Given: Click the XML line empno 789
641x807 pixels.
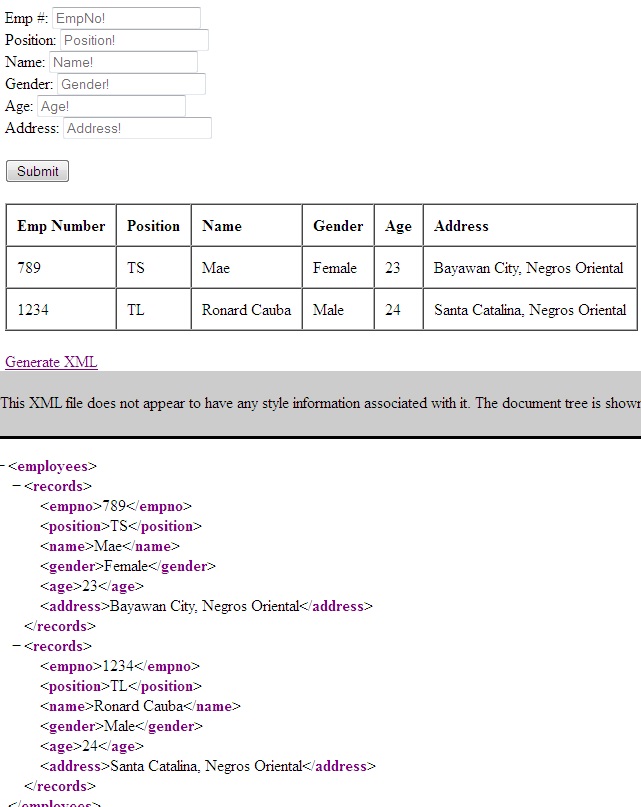Looking at the screenshot, I should [x=116, y=506].
